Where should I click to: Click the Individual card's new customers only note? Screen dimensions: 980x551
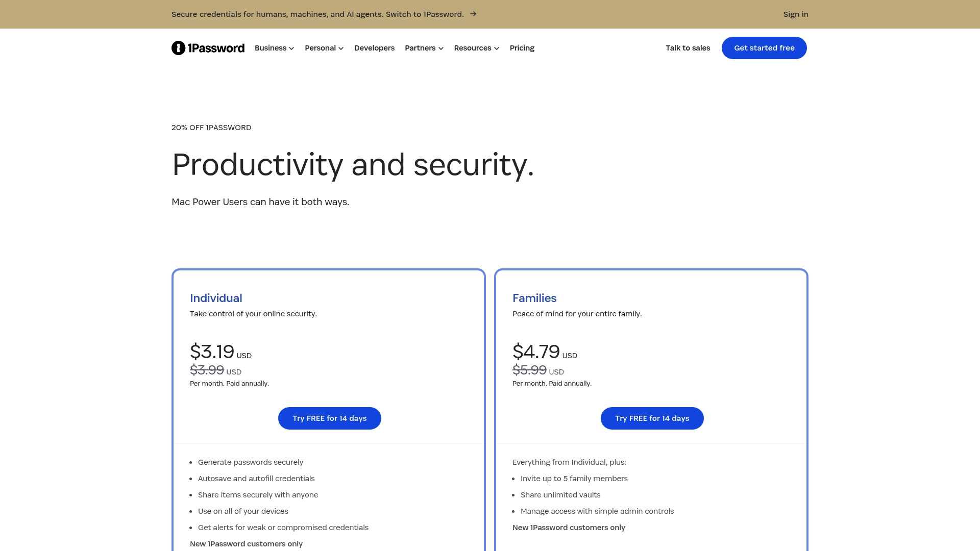(x=246, y=544)
